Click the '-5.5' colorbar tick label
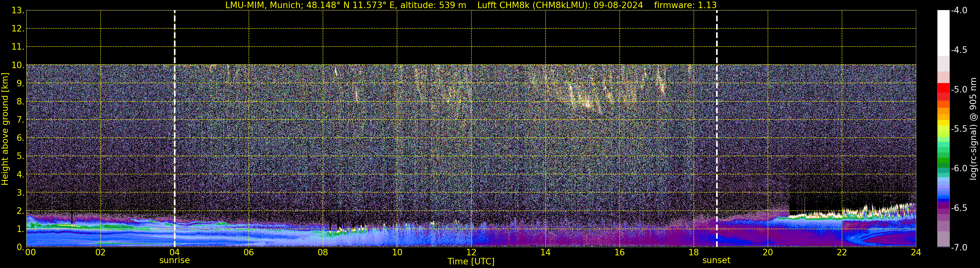The width and height of the screenshot is (980, 268). [x=959, y=129]
